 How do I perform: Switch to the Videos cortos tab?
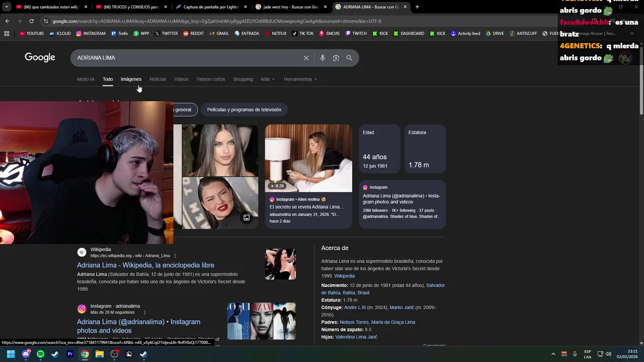click(211, 79)
